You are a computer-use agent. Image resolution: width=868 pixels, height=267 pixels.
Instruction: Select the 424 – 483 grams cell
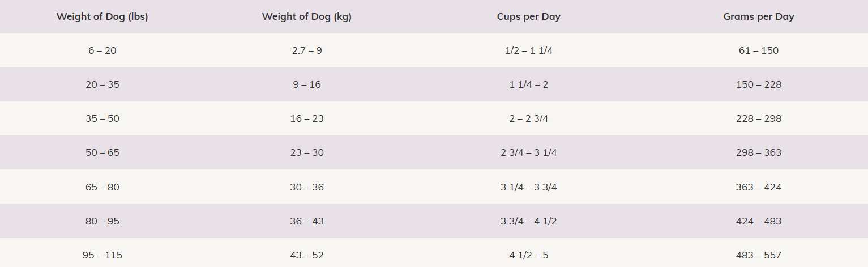click(758, 221)
